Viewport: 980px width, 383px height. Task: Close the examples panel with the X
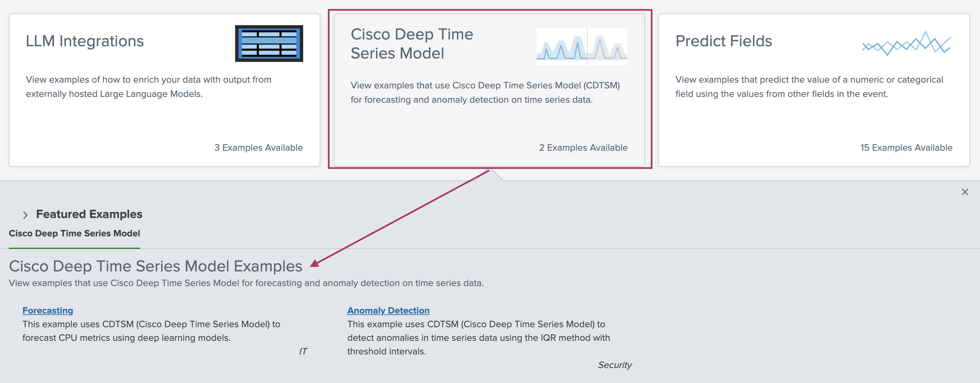click(x=965, y=192)
